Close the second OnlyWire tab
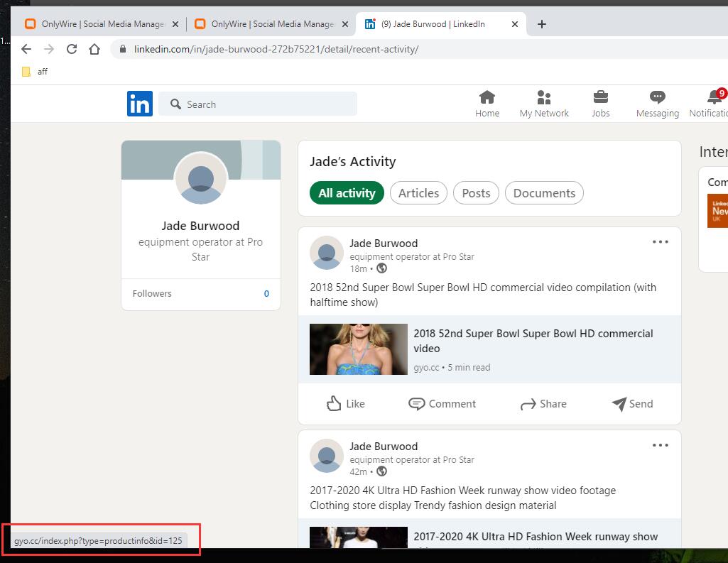The width and height of the screenshot is (728, 563). pos(345,24)
